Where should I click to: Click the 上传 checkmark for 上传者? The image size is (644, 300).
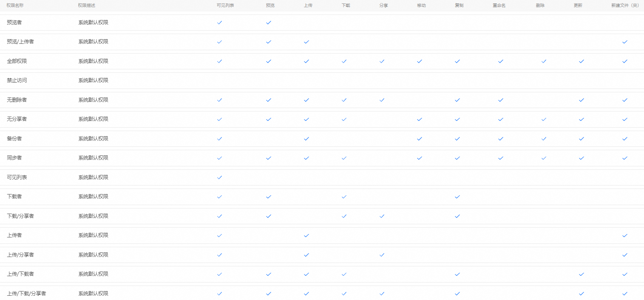coord(306,235)
